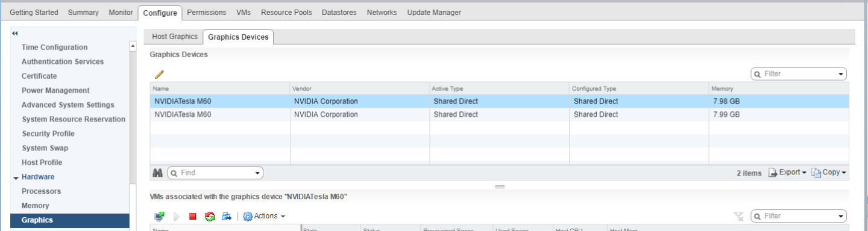This screenshot has width=868, height=231.
Task: Click the migrate VM icon
Action: pyautogui.click(x=227, y=216)
